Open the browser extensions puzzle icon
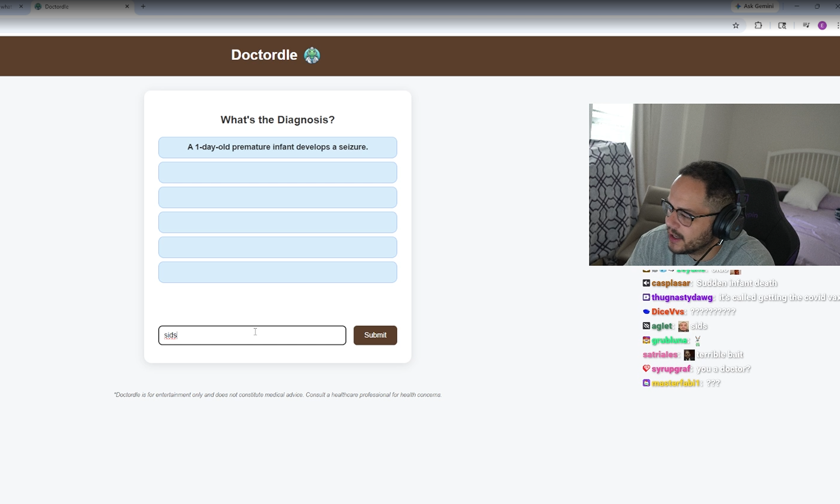Viewport: 840px width, 504px height. pyautogui.click(x=758, y=26)
